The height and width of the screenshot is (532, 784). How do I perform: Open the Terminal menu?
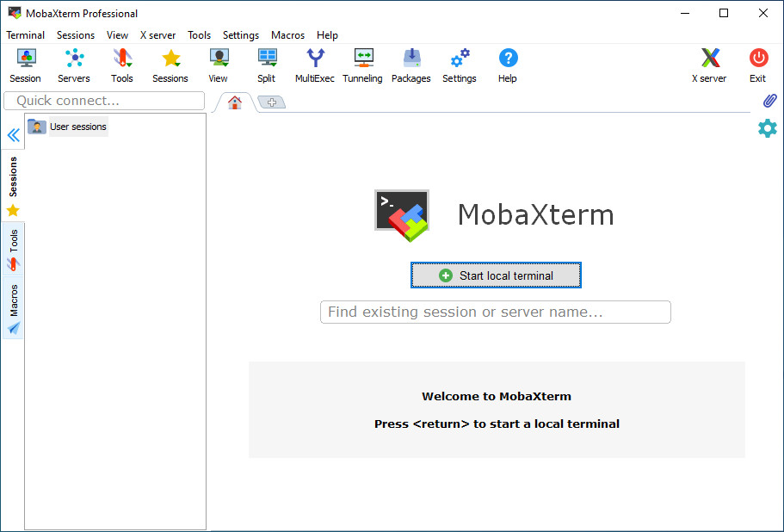[26, 35]
